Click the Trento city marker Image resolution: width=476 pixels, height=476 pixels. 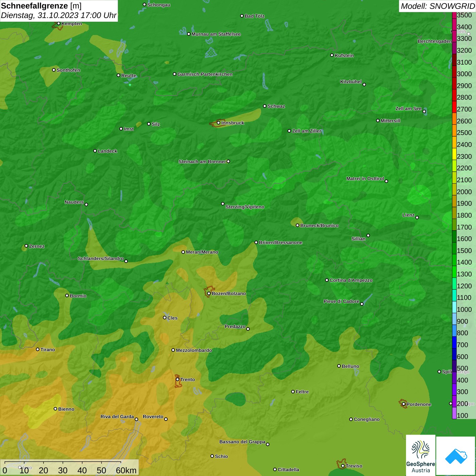coord(177,379)
